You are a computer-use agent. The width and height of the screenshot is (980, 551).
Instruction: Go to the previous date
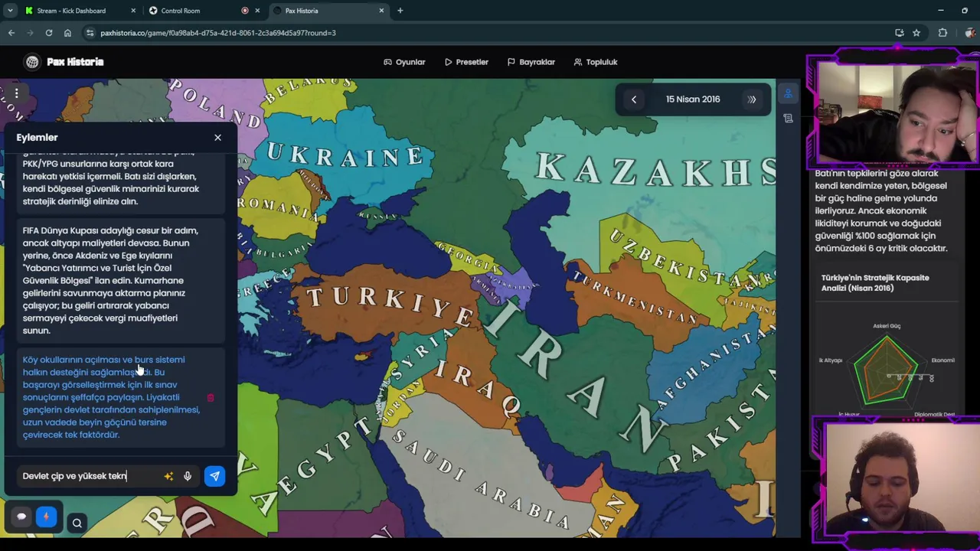[x=634, y=99]
